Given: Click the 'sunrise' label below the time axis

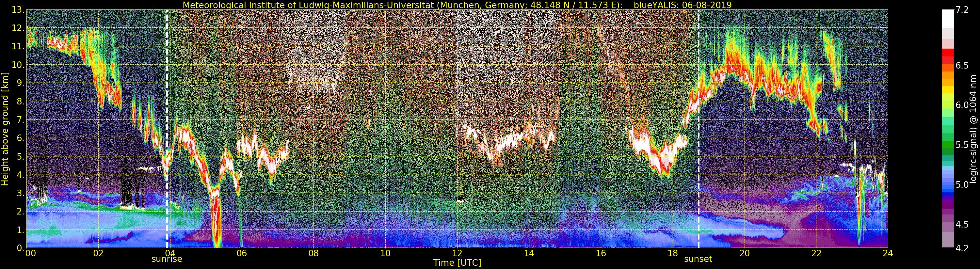Looking at the screenshot, I should pyautogui.click(x=167, y=259).
